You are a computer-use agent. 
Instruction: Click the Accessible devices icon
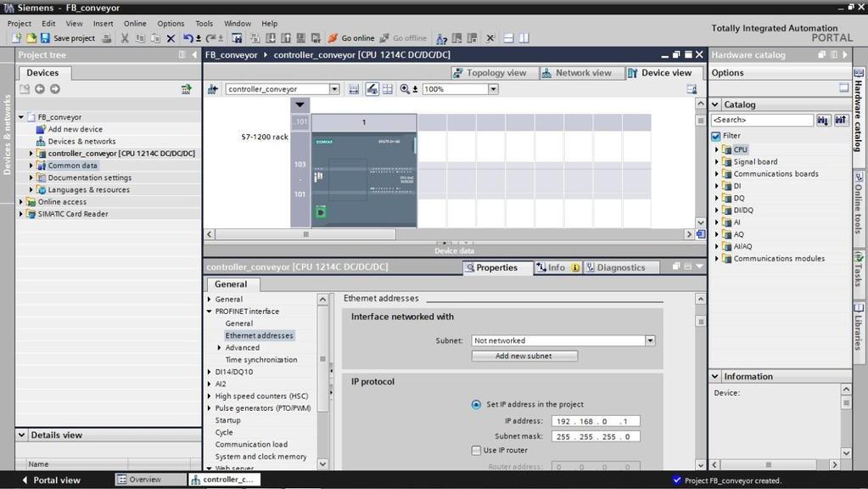coord(441,38)
